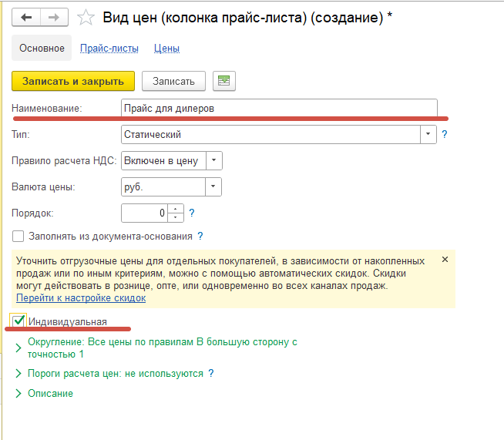The height and width of the screenshot is (440, 504).
Task: Go forward with the right arrow button
Action: tap(54, 17)
